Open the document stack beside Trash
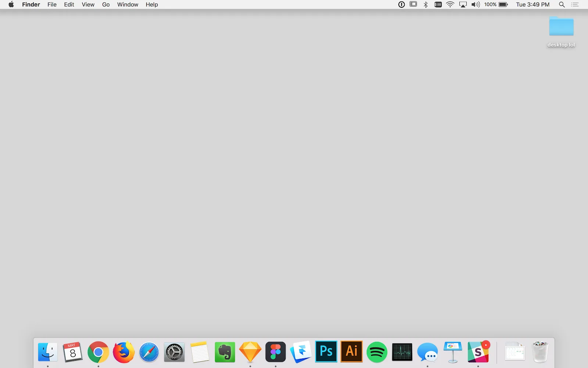This screenshot has height=368, width=588. 514,351
